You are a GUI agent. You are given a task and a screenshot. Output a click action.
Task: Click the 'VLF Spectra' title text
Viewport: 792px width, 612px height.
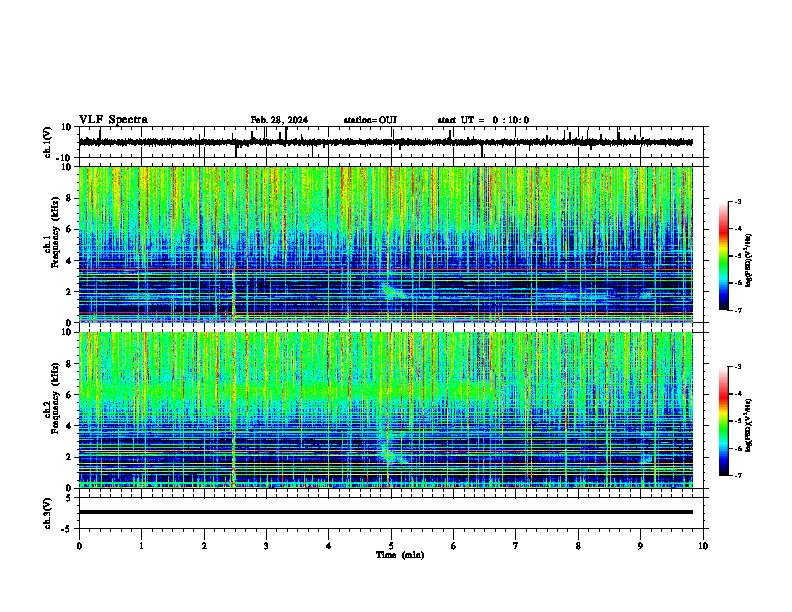coord(113,120)
